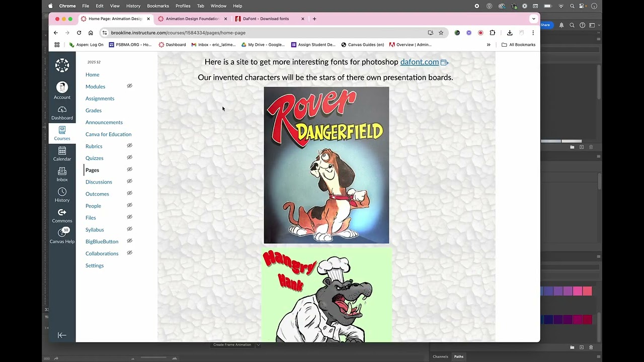Screen dimensions: 644x362
Task: Open the macOS Spotlight search icon
Action: [x=573, y=6]
